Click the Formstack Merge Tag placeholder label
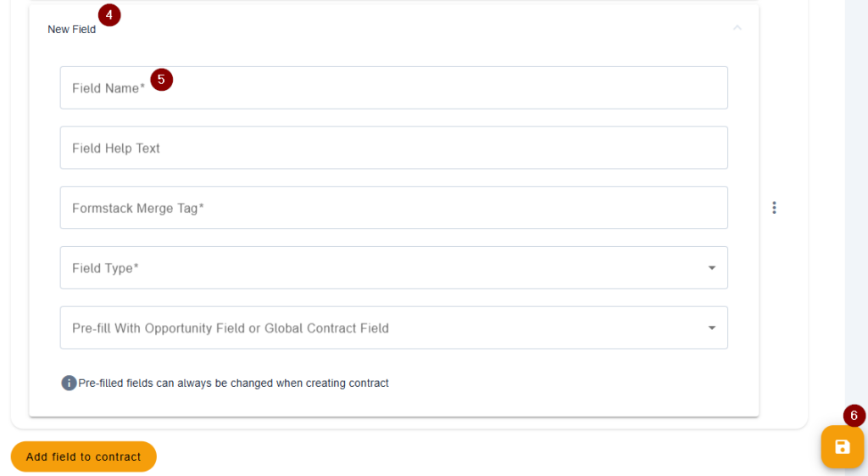Viewport: 868px width, 476px height. [x=138, y=209]
